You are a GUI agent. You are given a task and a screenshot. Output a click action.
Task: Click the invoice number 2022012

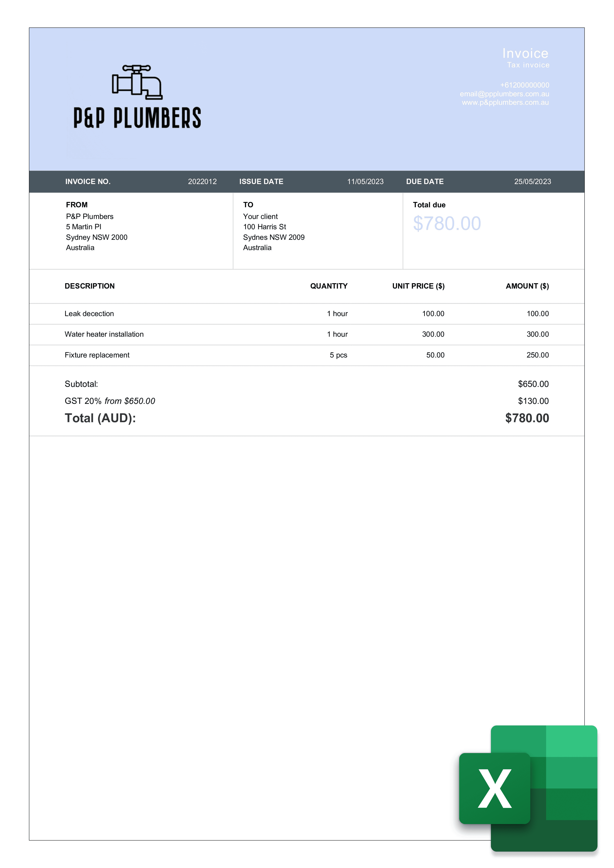click(x=202, y=182)
